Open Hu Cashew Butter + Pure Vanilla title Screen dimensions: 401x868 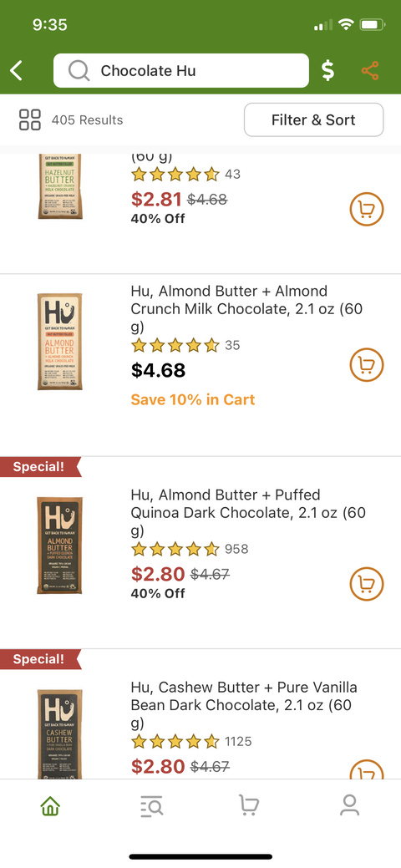(x=244, y=705)
